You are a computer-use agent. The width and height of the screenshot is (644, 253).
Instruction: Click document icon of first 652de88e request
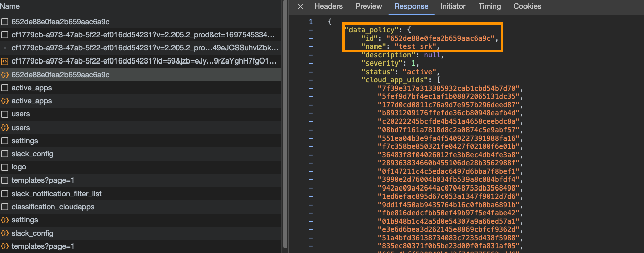pyautogui.click(x=5, y=22)
